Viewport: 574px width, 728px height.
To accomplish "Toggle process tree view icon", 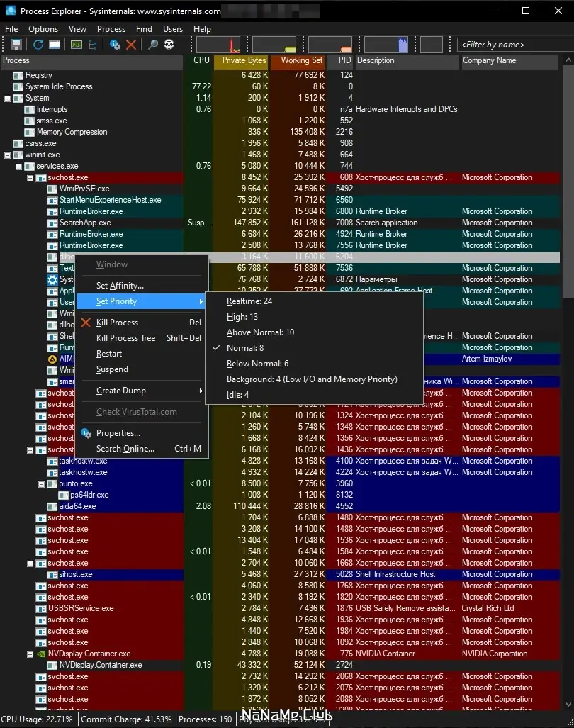I will 93,45.
